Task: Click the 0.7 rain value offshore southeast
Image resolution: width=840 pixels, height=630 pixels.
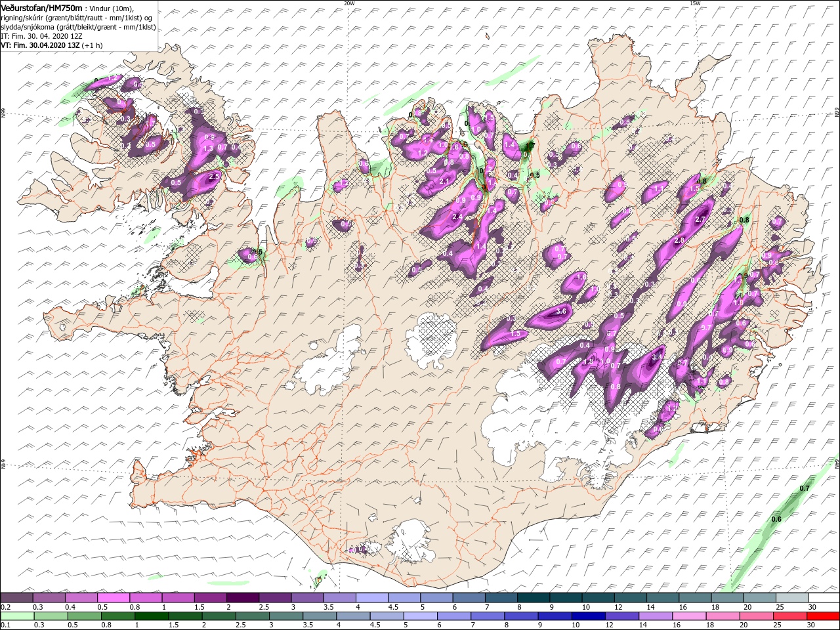Action: (805, 489)
